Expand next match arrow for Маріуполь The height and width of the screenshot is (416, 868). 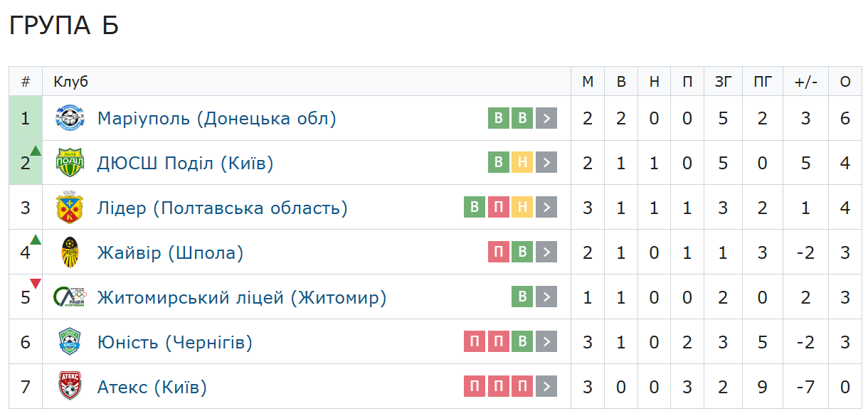546,118
